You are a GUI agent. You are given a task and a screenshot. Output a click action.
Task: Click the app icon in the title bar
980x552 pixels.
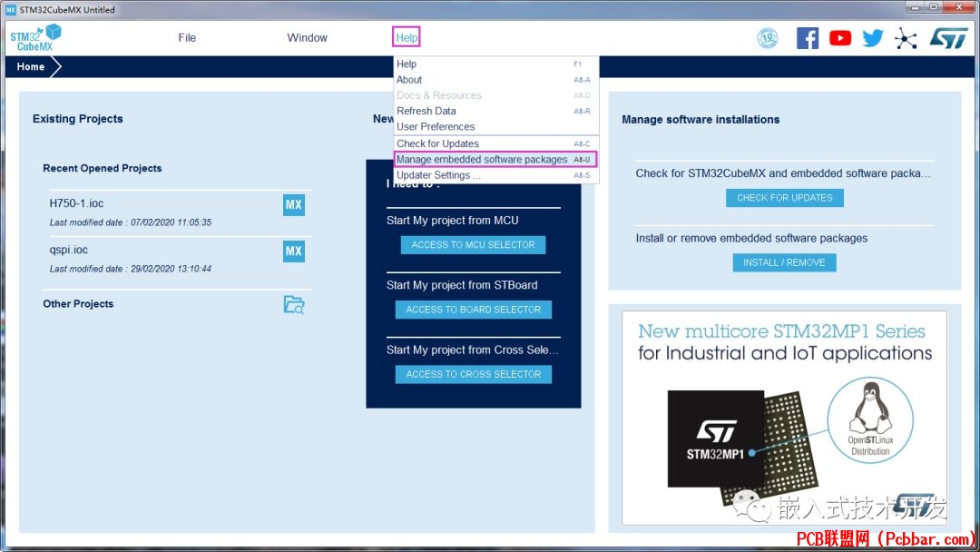click(11, 9)
